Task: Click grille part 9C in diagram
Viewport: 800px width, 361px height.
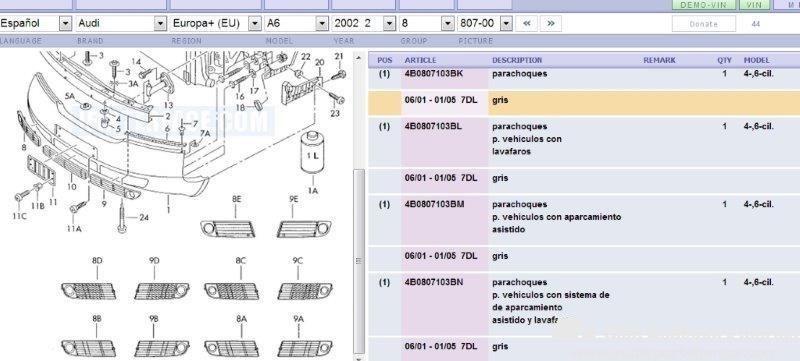Action: pyautogui.click(x=305, y=291)
